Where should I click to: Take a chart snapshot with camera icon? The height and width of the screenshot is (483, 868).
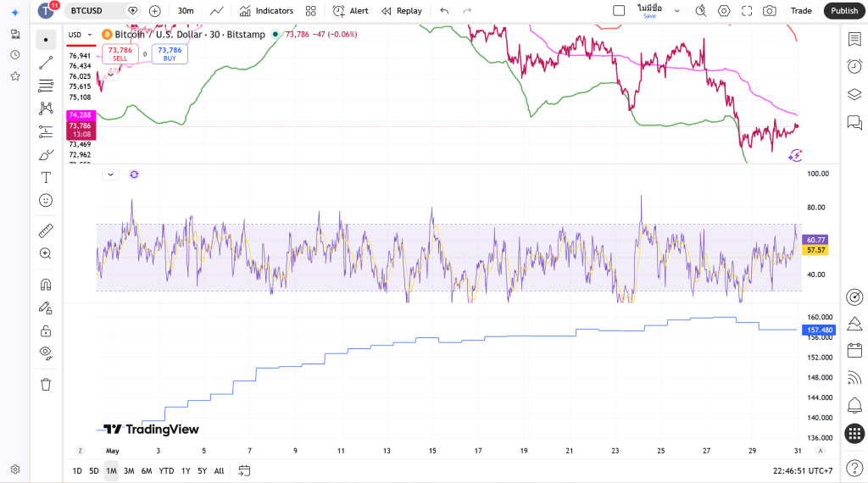coord(770,10)
